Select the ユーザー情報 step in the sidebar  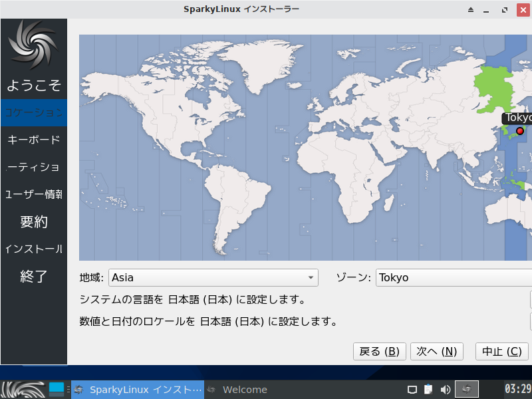[34, 194]
